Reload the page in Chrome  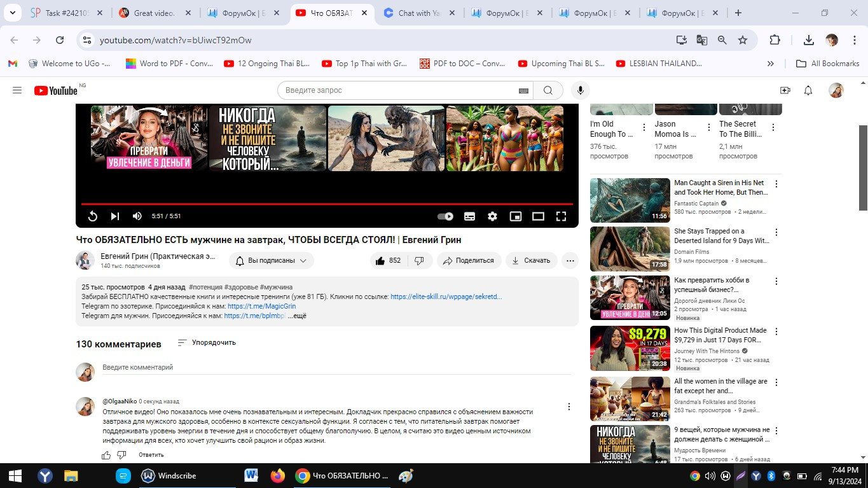click(60, 40)
